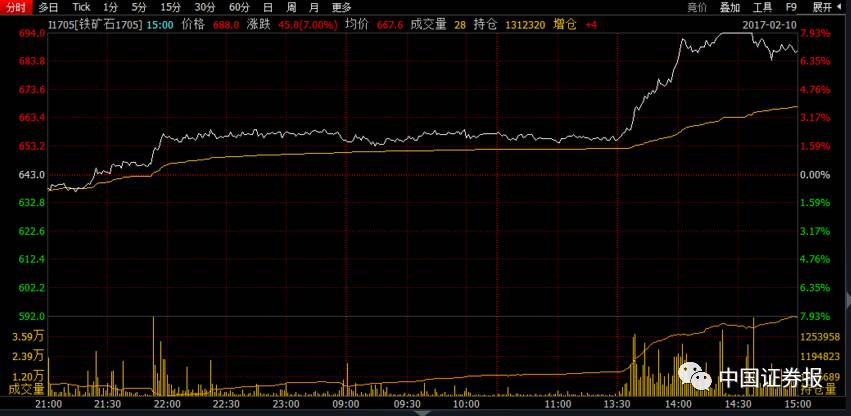Click the 1194823 open interest label
This screenshot has width=851, height=416.
click(820, 356)
